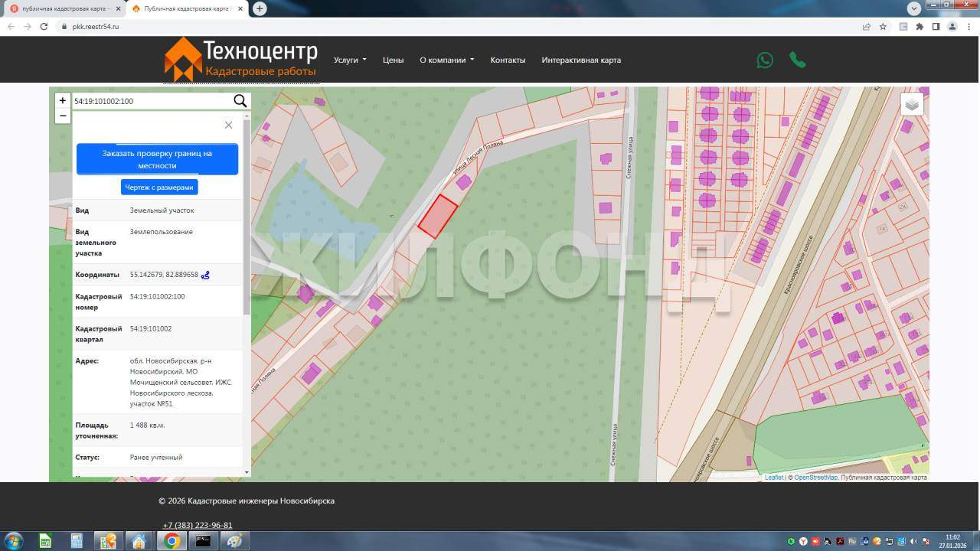Open the map layers control
This screenshot has height=551, width=980.
click(x=911, y=104)
